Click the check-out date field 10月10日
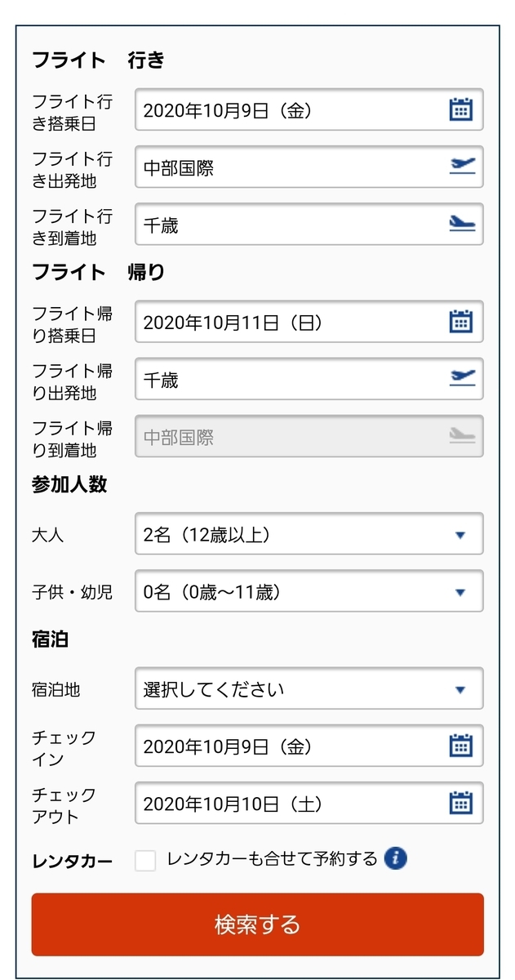 coord(309,803)
